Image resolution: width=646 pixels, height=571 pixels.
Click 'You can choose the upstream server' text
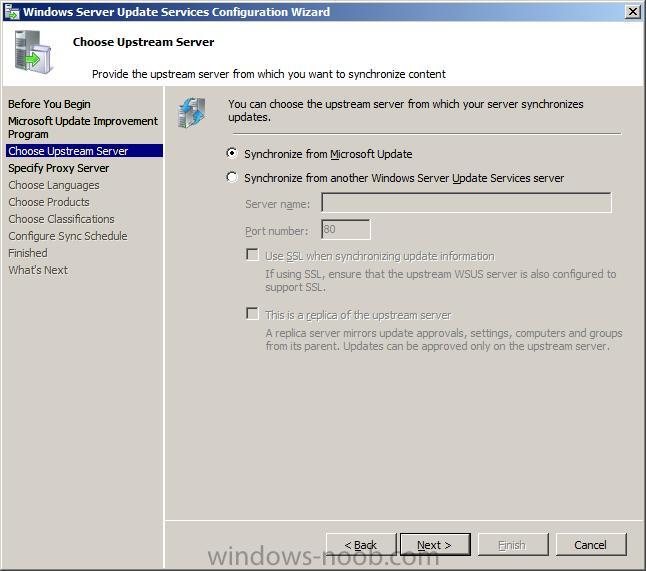(x=405, y=110)
